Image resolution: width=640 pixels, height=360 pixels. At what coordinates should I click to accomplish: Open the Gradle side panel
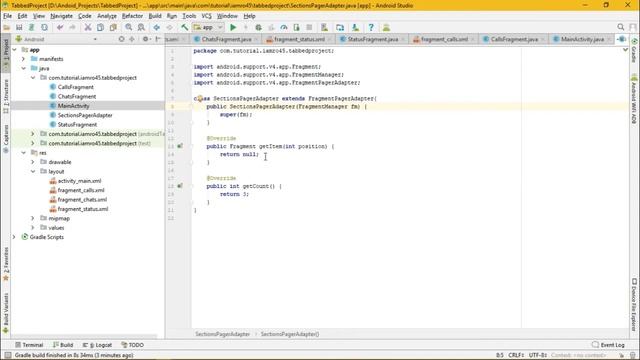(634, 51)
